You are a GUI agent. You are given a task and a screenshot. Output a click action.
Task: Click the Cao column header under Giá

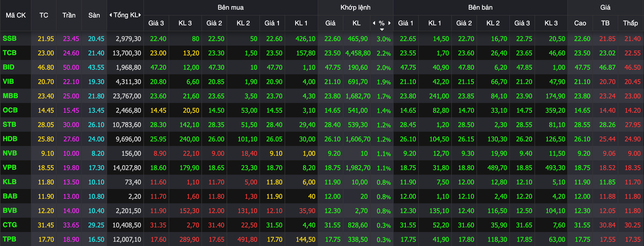click(580, 23)
